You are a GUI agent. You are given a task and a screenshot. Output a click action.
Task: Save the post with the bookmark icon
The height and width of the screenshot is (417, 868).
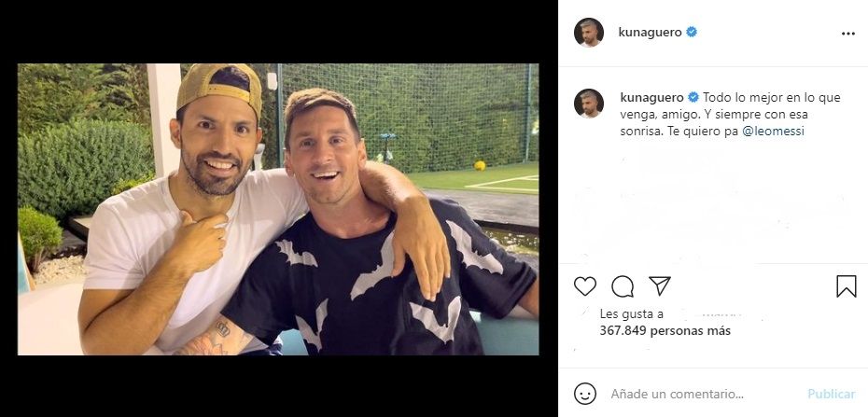point(846,286)
